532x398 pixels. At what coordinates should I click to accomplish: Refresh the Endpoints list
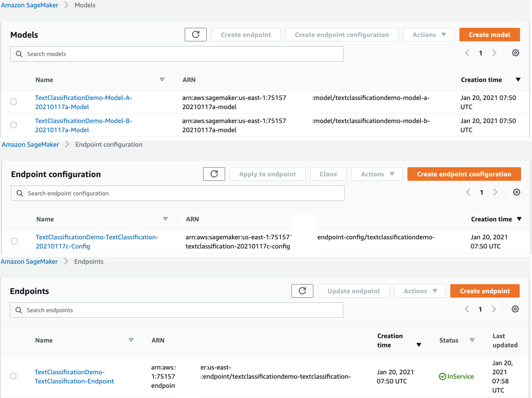tap(302, 291)
